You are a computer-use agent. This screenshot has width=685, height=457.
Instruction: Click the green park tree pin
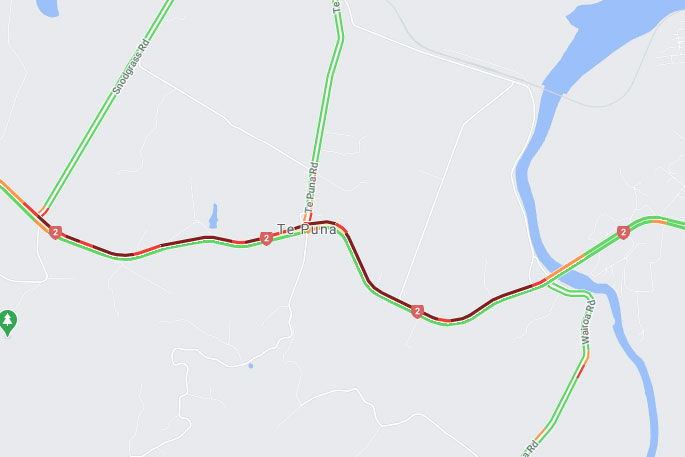tap(7, 323)
